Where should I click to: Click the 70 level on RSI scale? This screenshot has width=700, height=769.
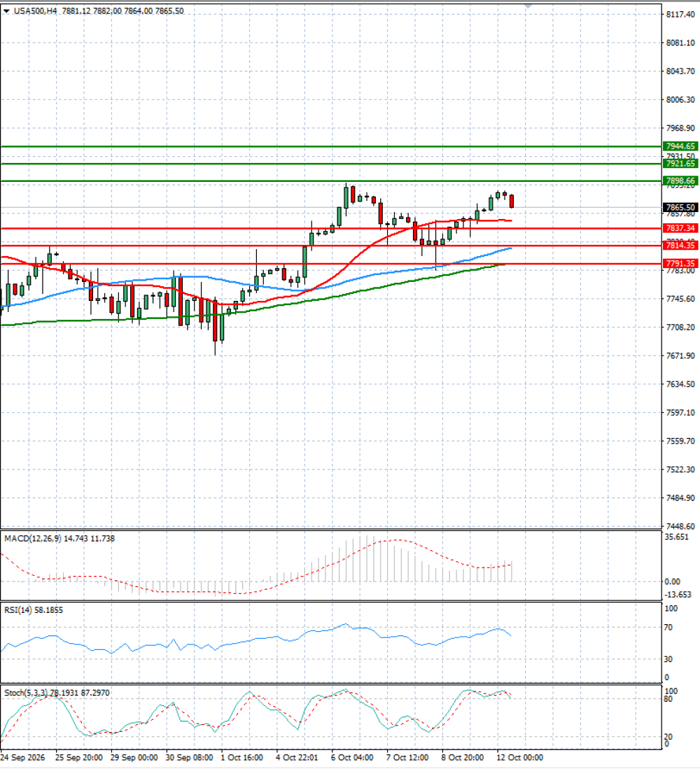coord(668,627)
